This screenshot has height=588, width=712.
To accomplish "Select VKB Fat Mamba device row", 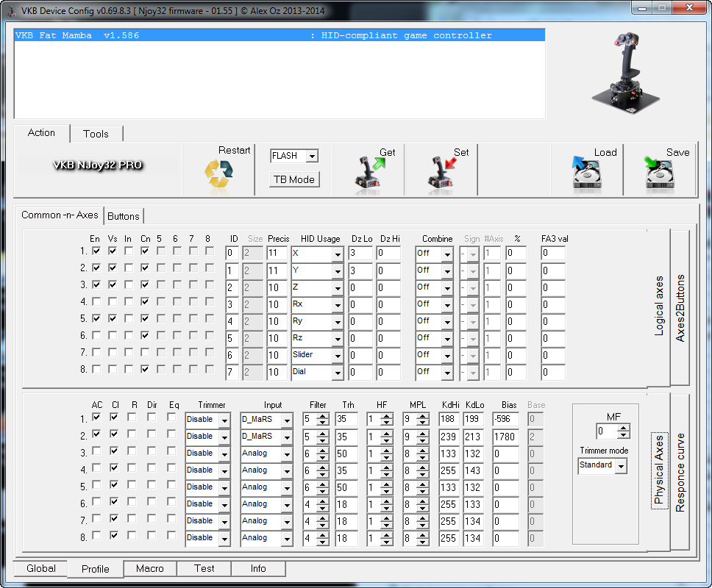I will coord(280,35).
